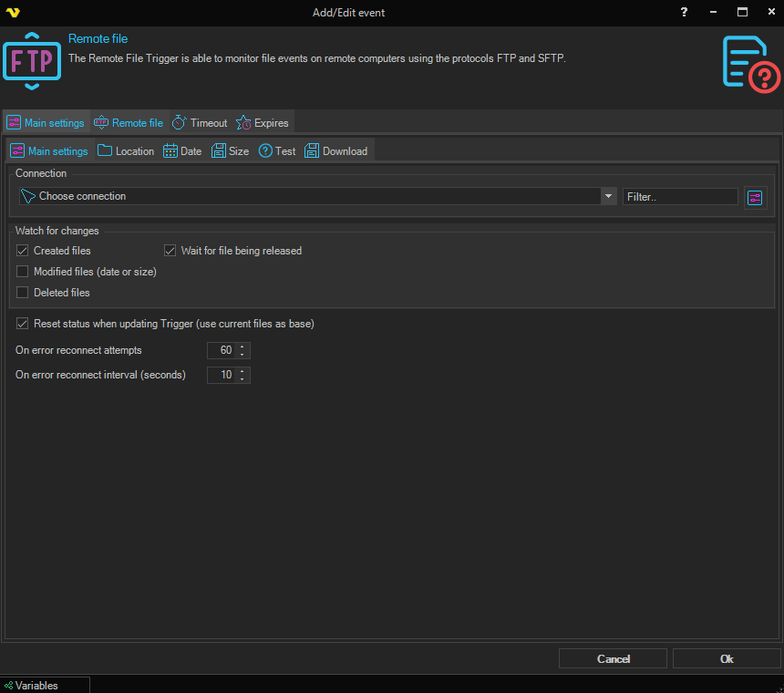784x693 pixels.
Task: Open the Location folder sub-tab
Action: point(126,151)
